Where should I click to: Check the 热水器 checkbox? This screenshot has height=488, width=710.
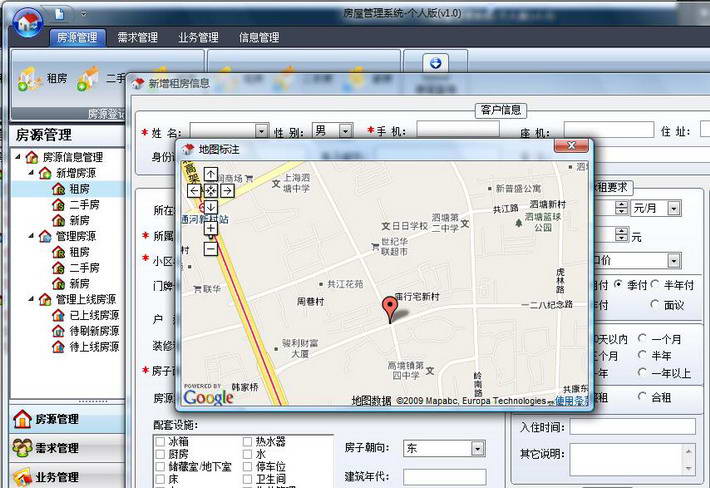[247, 441]
